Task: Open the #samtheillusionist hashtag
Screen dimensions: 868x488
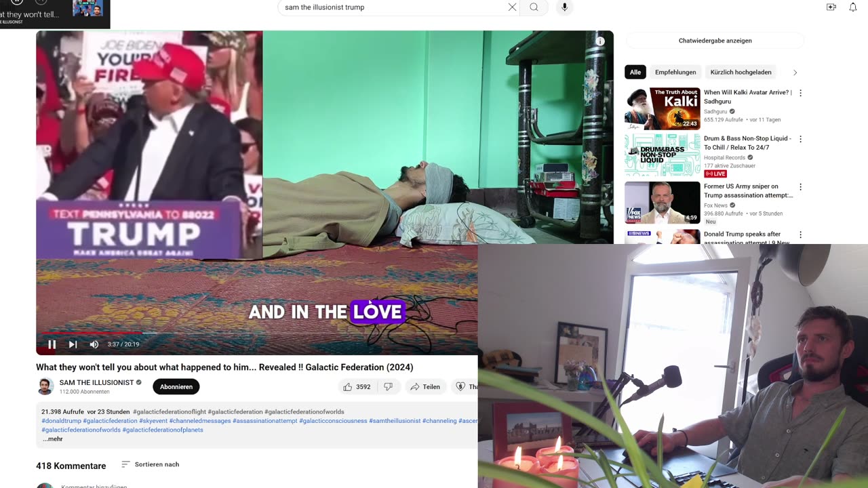Action: coord(395,421)
